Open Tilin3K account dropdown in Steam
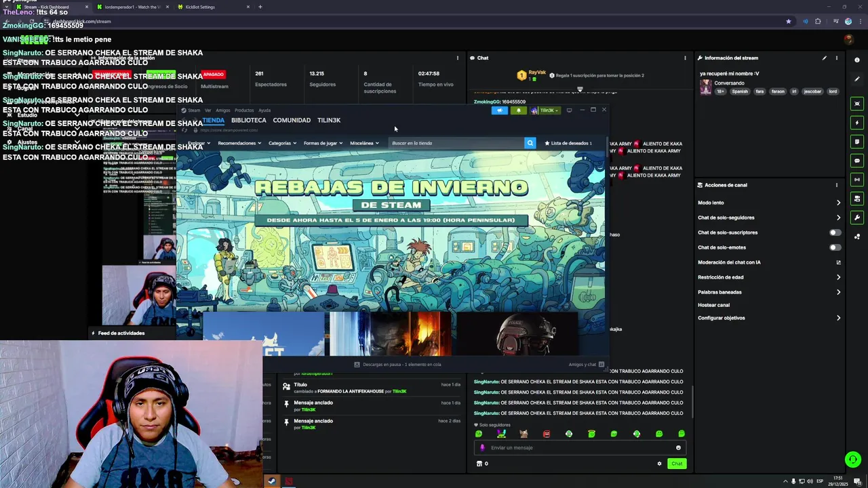 click(545, 110)
